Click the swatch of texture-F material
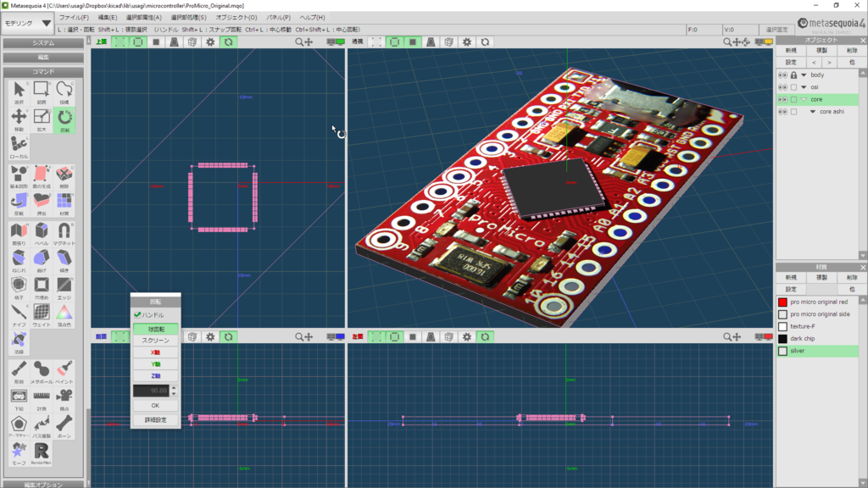This screenshot has width=868, height=488. (782, 326)
